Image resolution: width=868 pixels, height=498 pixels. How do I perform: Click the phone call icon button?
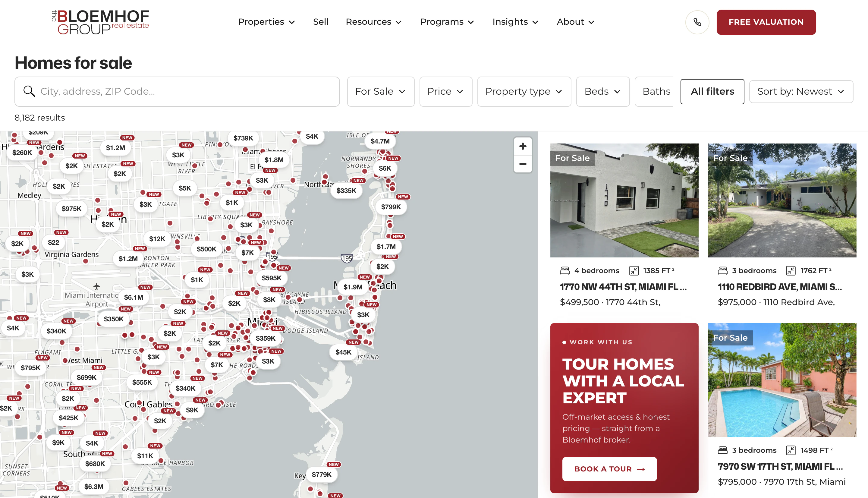pyautogui.click(x=697, y=22)
